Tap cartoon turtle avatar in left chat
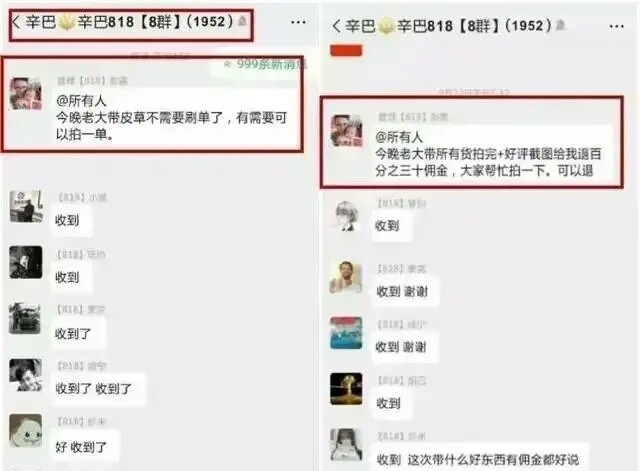This screenshot has height=471, width=640. coord(26,430)
